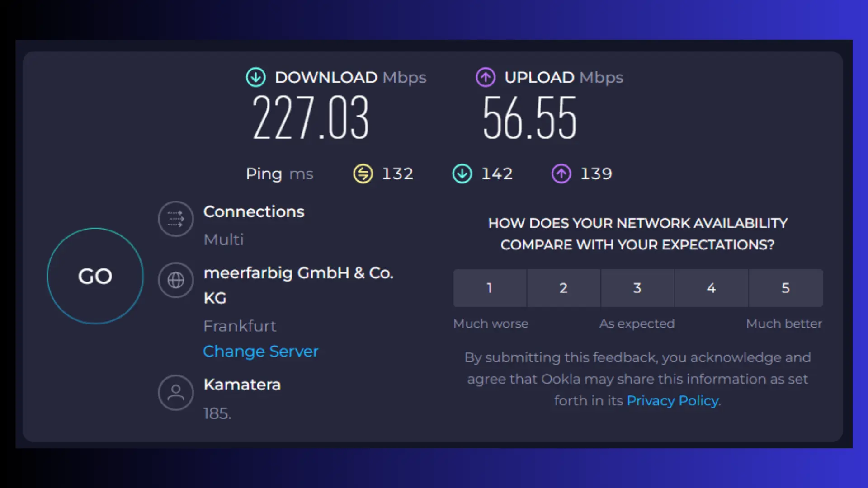The width and height of the screenshot is (868, 488).
Task: Open Ookla's Privacy Policy link
Action: coord(673,400)
